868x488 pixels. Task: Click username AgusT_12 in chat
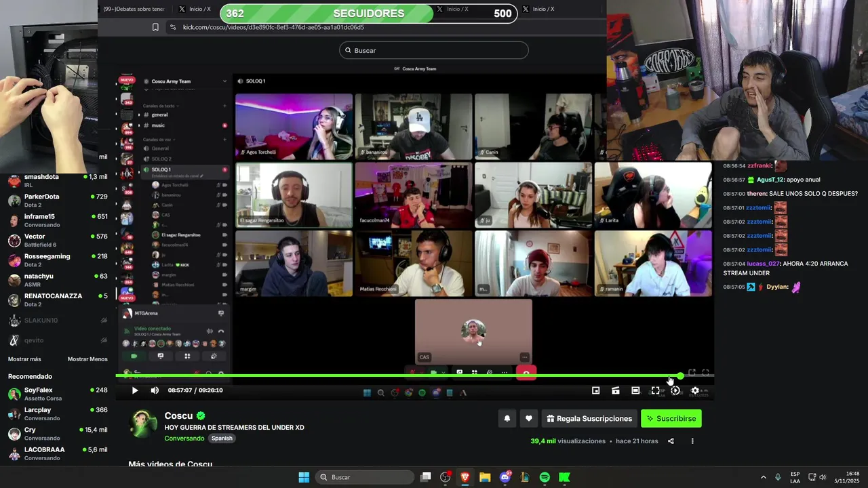(x=770, y=180)
